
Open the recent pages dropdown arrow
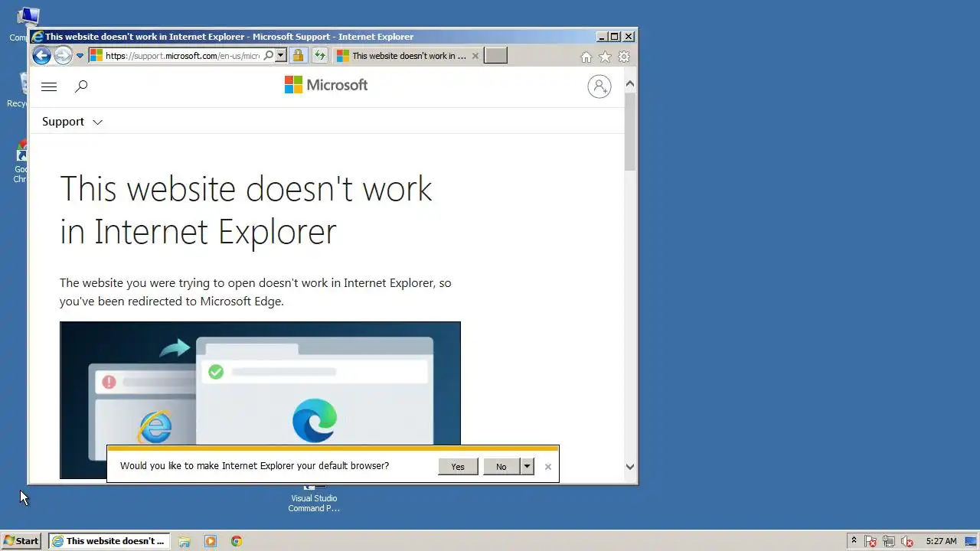click(x=80, y=56)
